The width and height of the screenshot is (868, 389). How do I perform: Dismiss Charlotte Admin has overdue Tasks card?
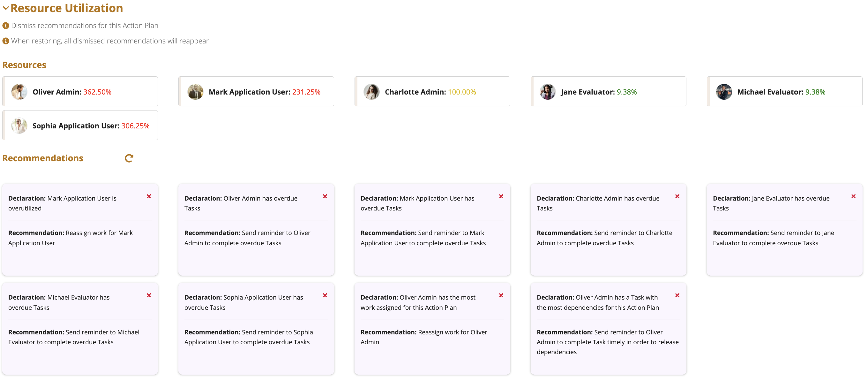677,196
